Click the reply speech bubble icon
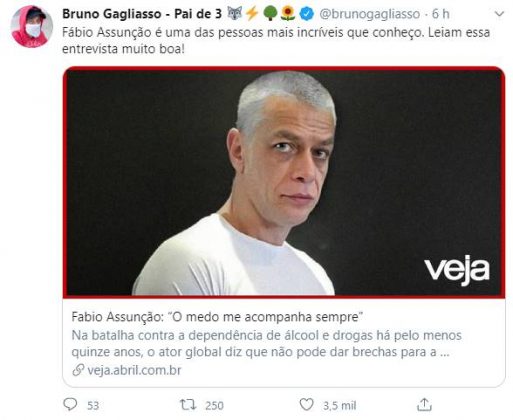Screen dimensions: 513x420 coord(70,404)
